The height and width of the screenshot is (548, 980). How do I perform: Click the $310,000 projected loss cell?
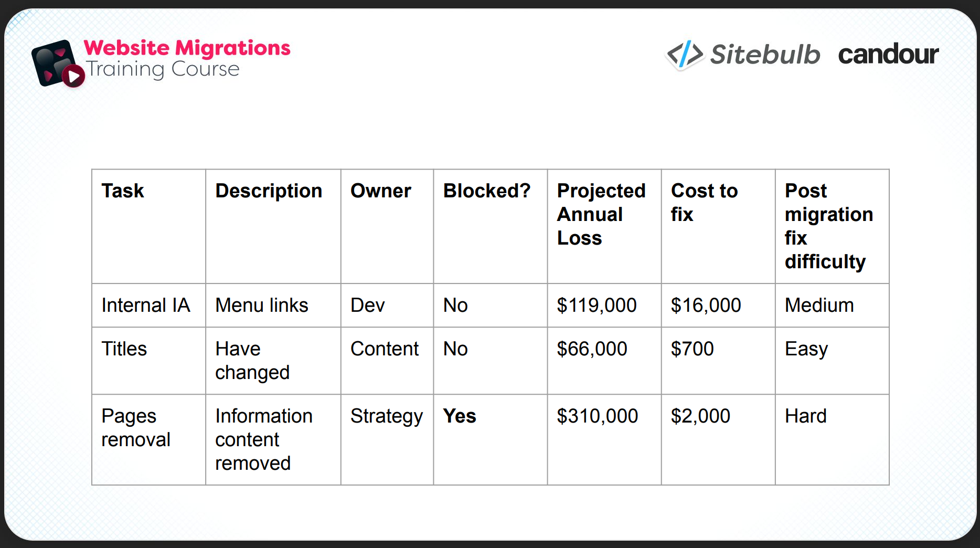pyautogui.click(x=597, y=416)
